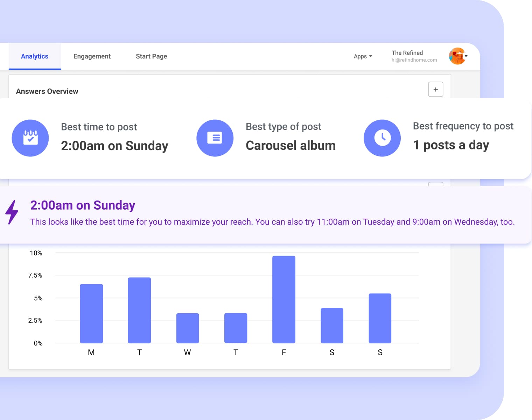Select the Best time to post label
Viewport: 532px width, 420px height.
pos(99,127)
